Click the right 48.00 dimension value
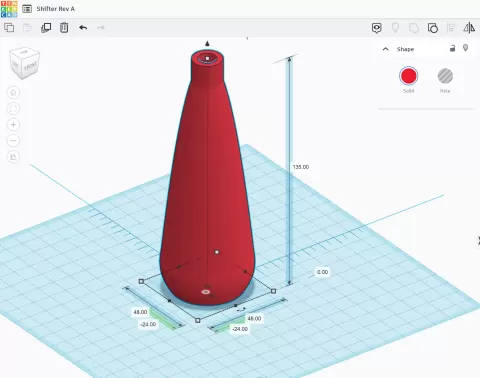This screenshot has height=378, width=480. pos(254,319)
